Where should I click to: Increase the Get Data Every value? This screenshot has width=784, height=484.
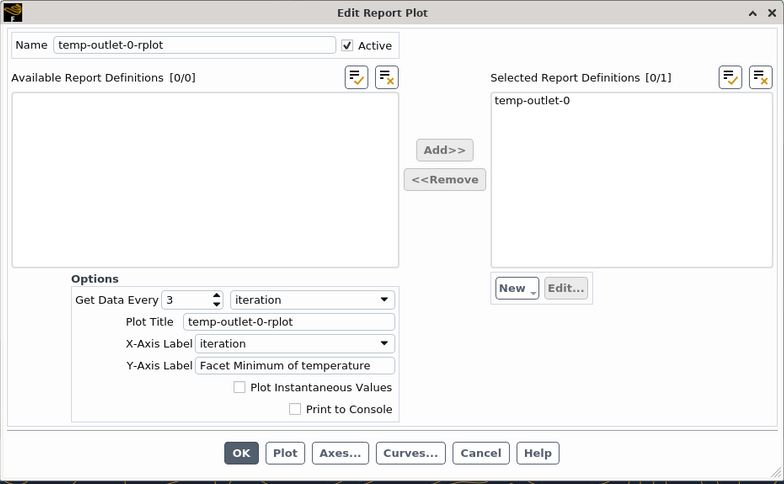(x=217, y=295)
